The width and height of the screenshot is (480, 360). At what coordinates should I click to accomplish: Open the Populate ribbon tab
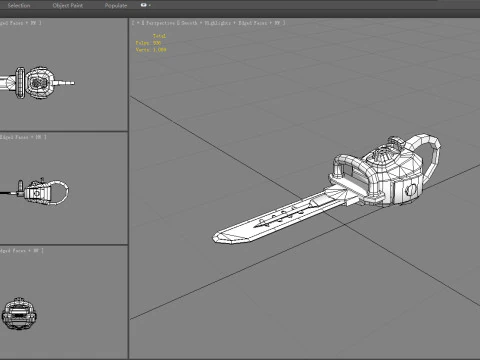[x=116, y=5]
